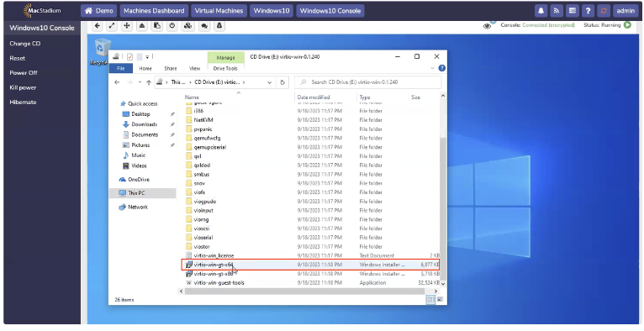Click the RSS feed icon in top bar
The image size is (644, 331).
click(x=557, y=11)
